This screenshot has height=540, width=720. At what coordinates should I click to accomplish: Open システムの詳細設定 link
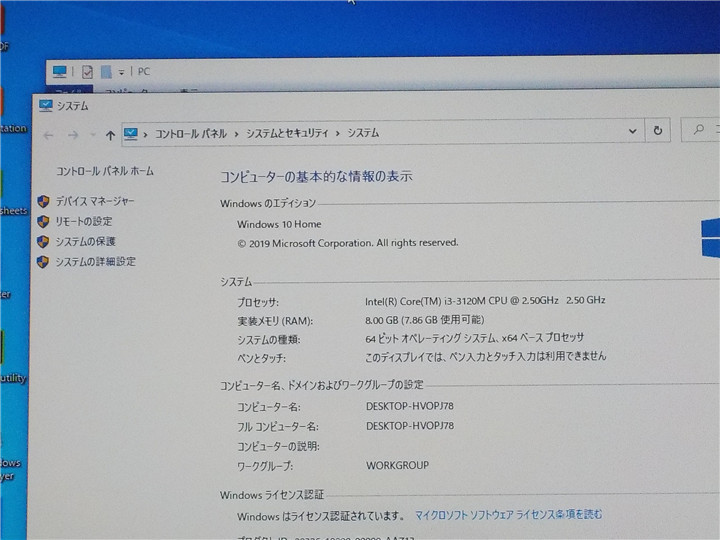[x=96, y=262]
